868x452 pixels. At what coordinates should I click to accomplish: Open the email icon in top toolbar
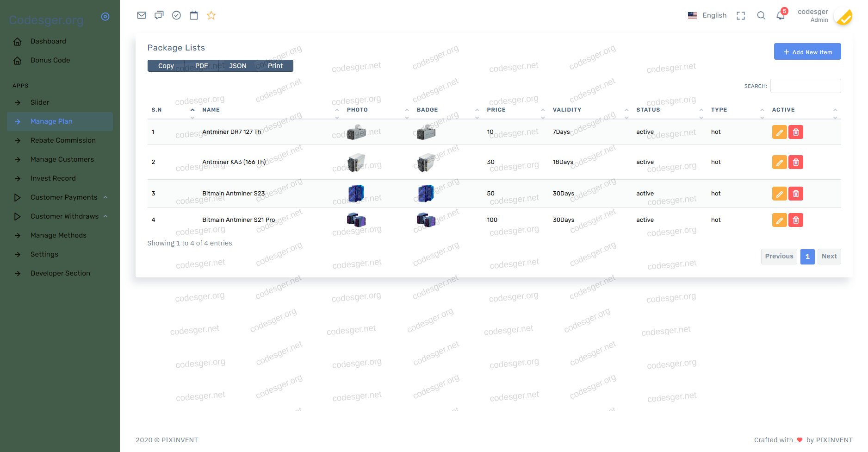(142, 15)
